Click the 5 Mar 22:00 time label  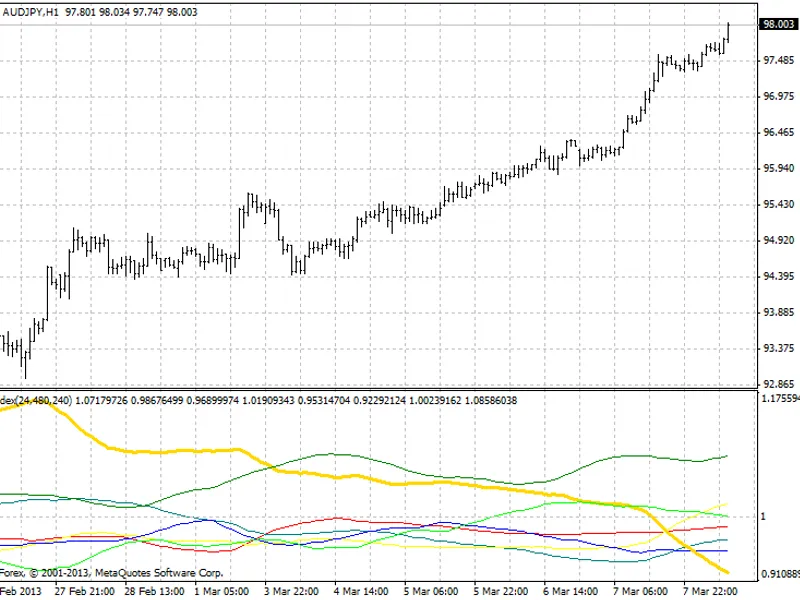501,591
